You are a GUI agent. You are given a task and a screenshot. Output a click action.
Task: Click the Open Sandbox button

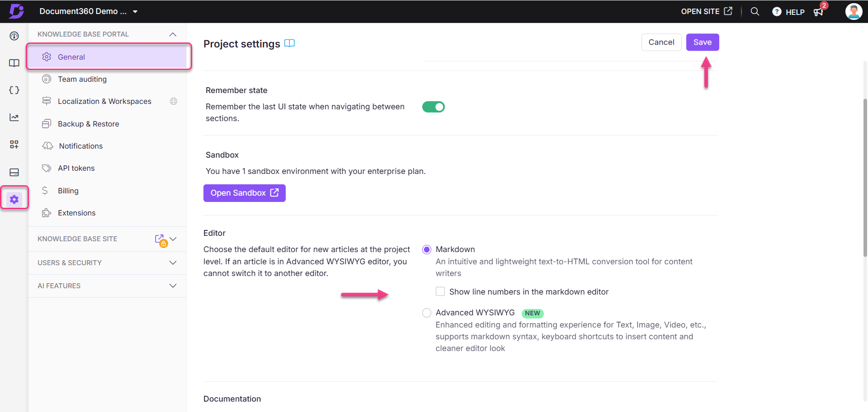click(x=244, y=193)
